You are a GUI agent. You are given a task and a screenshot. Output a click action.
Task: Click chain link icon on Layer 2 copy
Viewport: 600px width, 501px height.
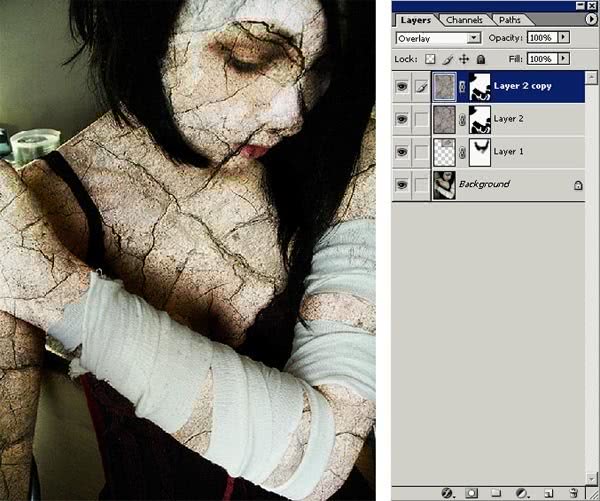click(x=462, y=87)
